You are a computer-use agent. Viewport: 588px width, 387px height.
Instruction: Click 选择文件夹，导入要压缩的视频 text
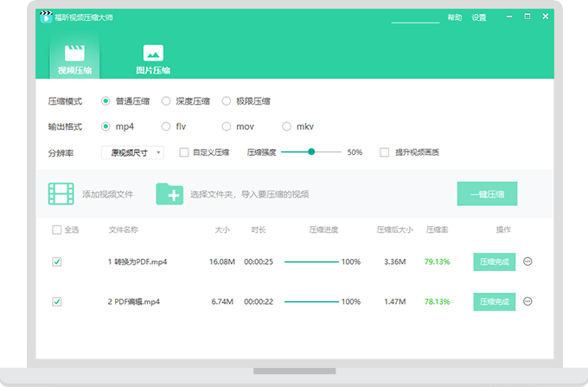tap(249, 195)
